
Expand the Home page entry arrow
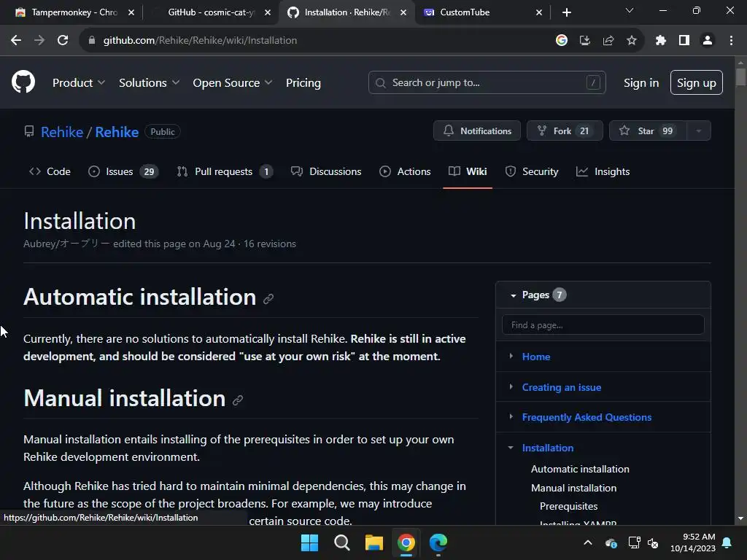511,356
